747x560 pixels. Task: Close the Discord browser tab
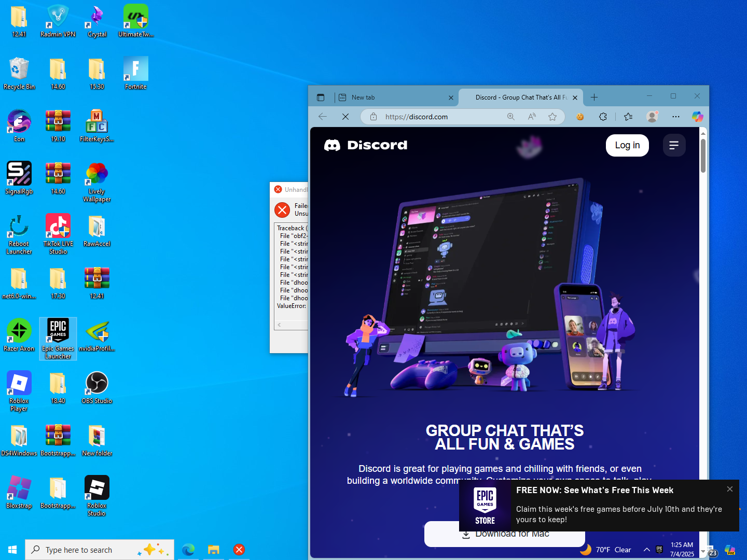tap(575, 97)
